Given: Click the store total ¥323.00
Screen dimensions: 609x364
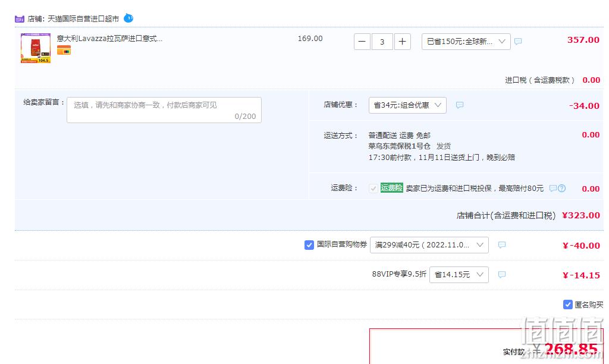Looking at the screenshot, I should coord(581,215).
